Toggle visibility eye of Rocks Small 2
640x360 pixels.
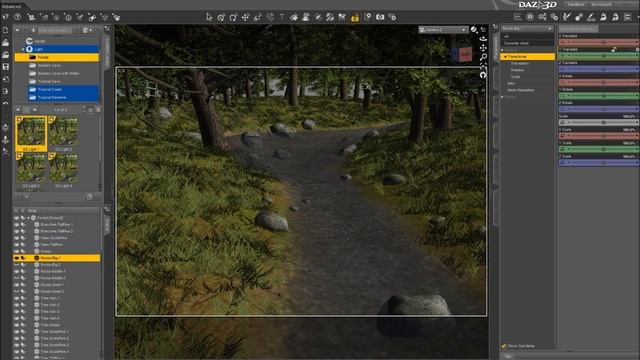[16, 291]
